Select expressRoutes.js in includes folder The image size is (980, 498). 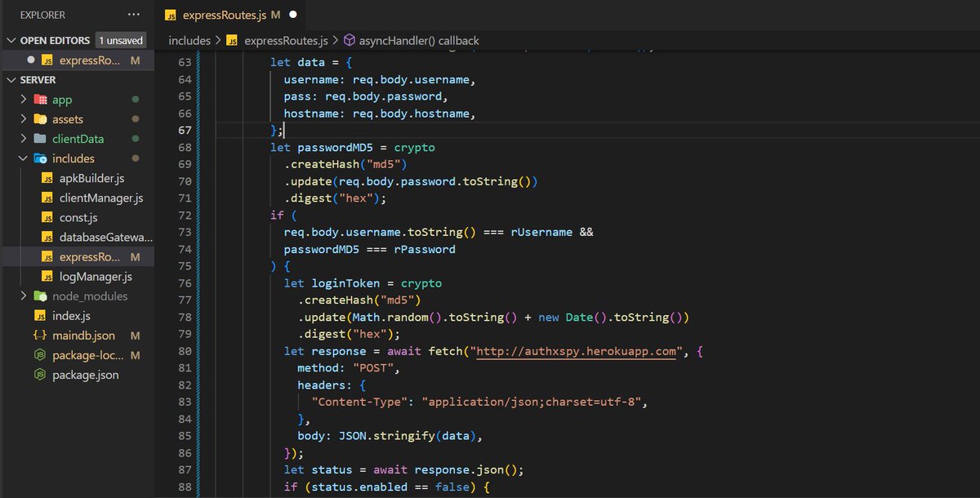tap(90, 257)
